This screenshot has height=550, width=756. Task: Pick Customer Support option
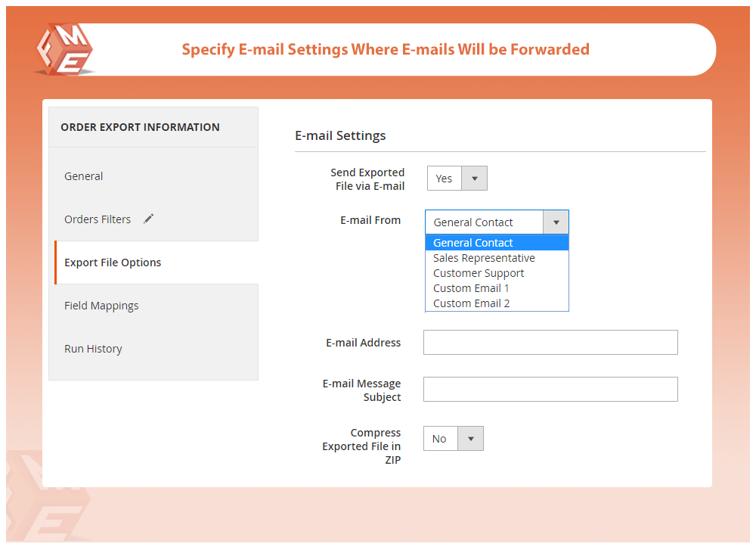479,273
